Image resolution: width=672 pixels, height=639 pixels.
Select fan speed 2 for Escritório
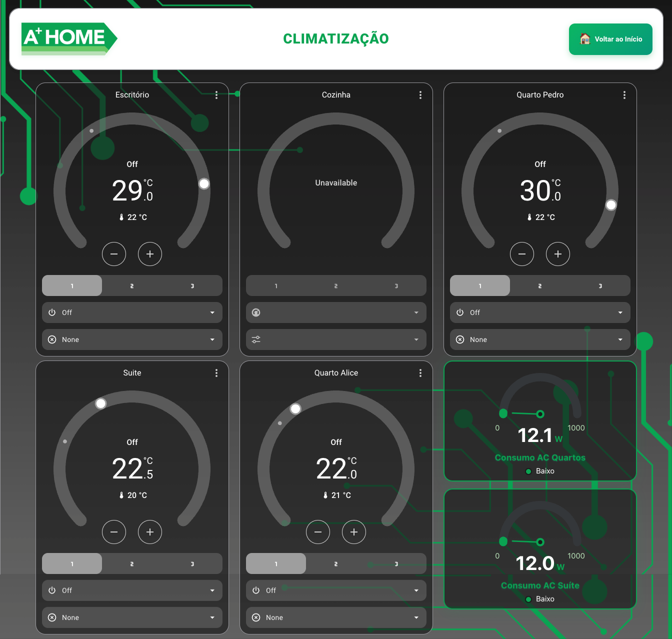(132, 286)
